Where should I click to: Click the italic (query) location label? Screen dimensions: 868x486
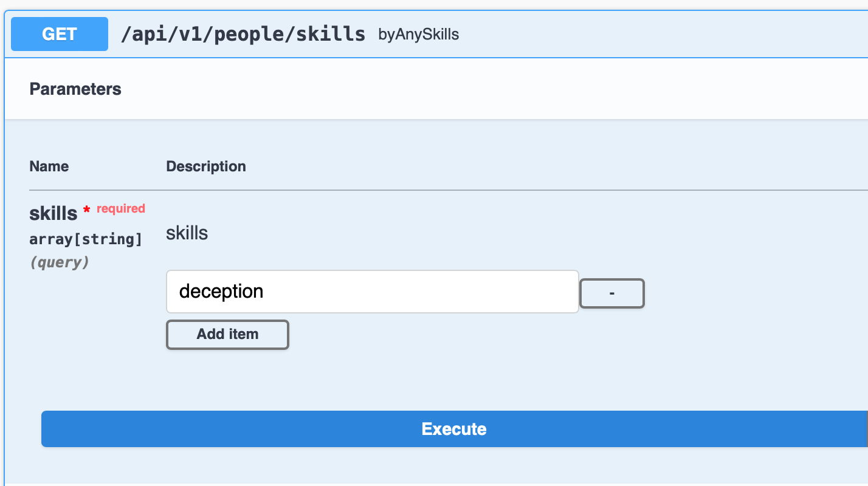point(60,262)
